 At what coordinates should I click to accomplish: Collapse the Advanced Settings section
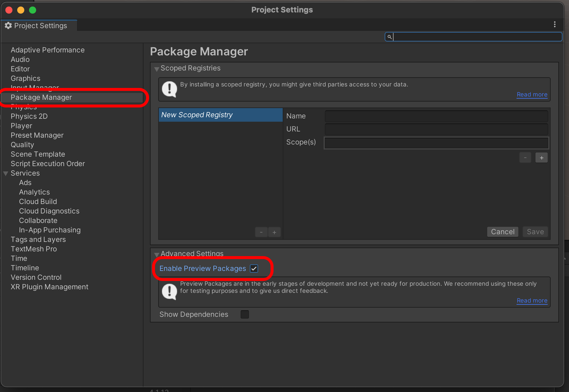pos(157,254)
